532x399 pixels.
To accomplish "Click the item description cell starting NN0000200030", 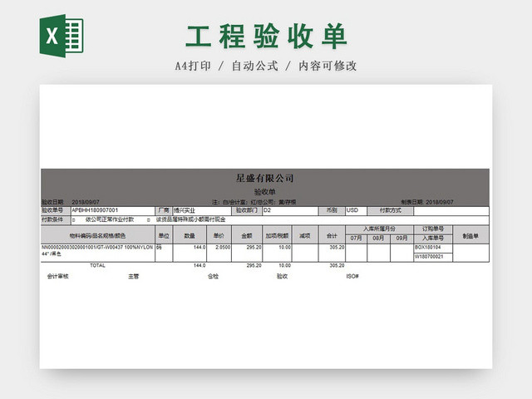I will [98, 253].
